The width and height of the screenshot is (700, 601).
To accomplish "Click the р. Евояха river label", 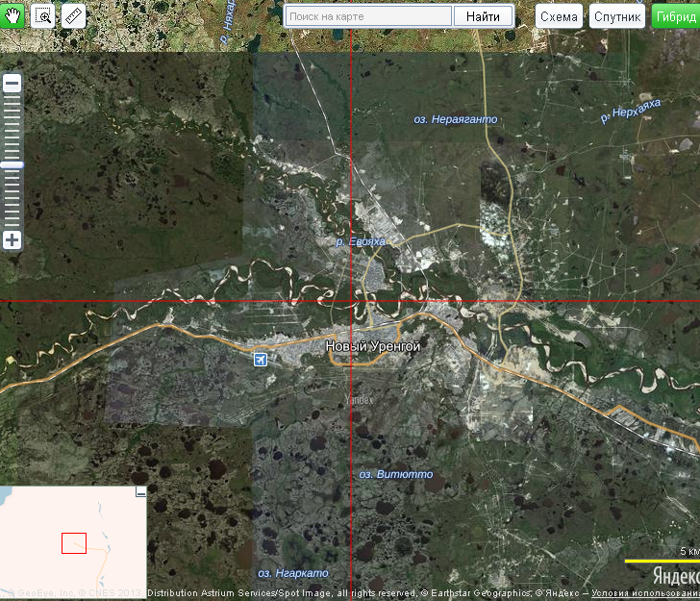I will (361, 241).
